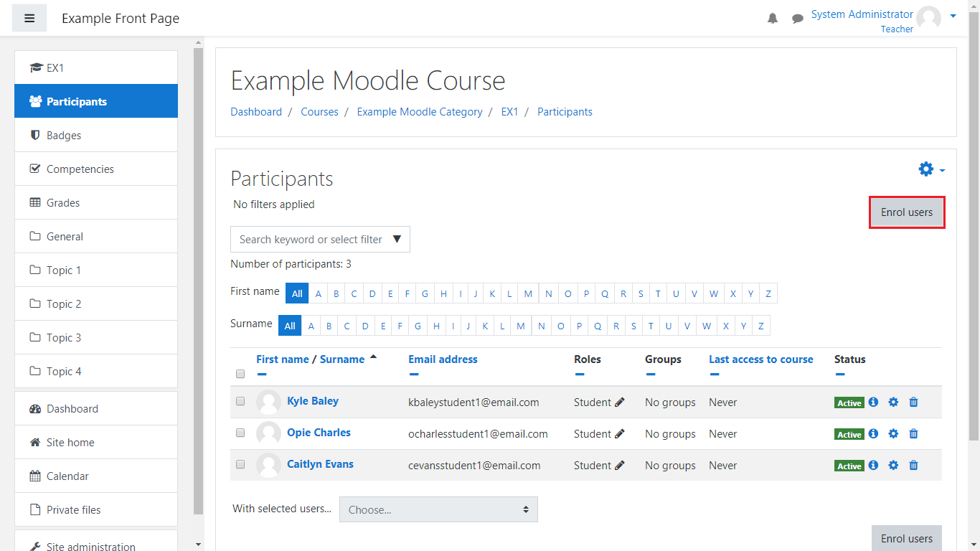980x551 pixels.
Task: Expand the participants gear actions menu
Action: 931,170
